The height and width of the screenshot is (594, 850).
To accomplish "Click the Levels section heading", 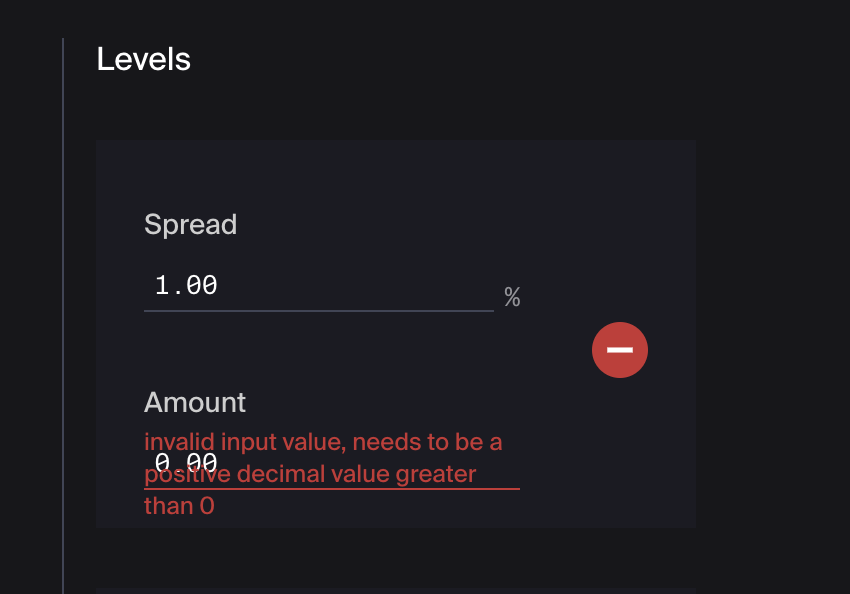I will 143,59.
